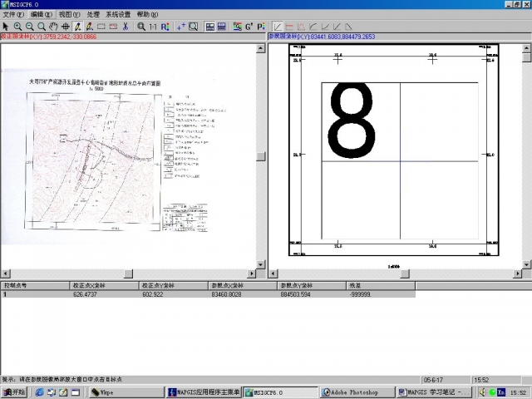Click left pane vertical scrollbar thumb
Image resolution: width=532 pixels, height=399 pixels.
259,156
